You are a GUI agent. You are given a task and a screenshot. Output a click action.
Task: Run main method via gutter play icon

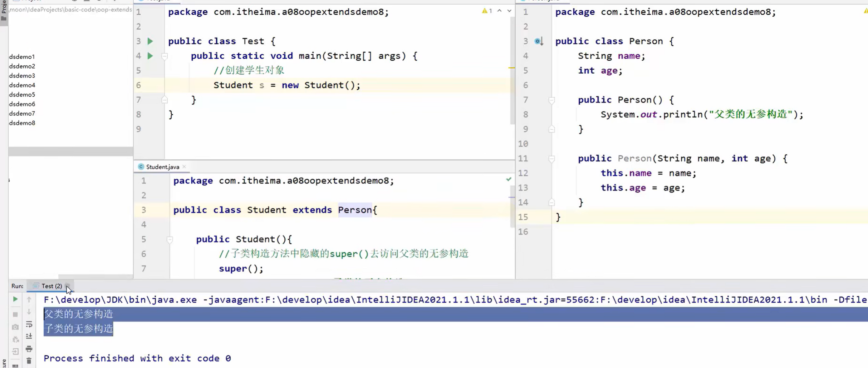click(x=150, y=56)
